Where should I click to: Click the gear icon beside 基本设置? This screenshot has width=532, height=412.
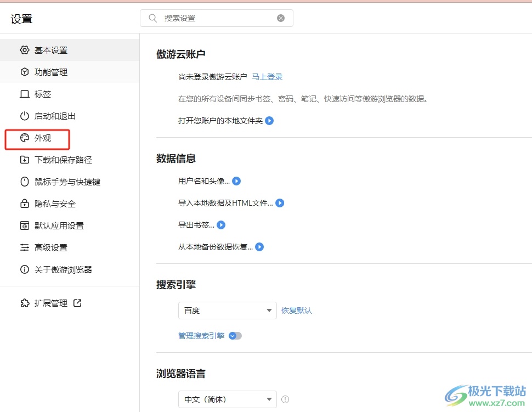click(x=25, y=50)
